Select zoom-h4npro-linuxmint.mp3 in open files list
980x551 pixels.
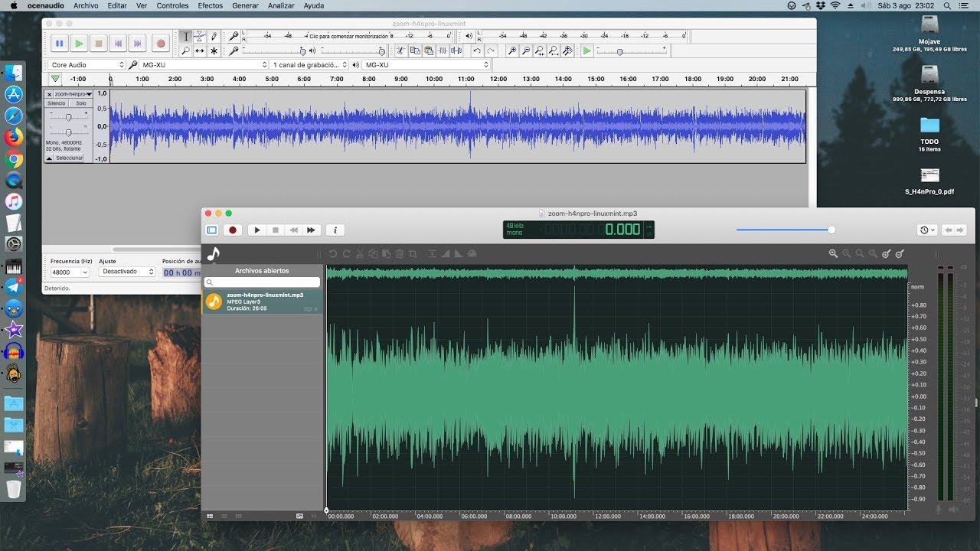click(x=262, y=302)
